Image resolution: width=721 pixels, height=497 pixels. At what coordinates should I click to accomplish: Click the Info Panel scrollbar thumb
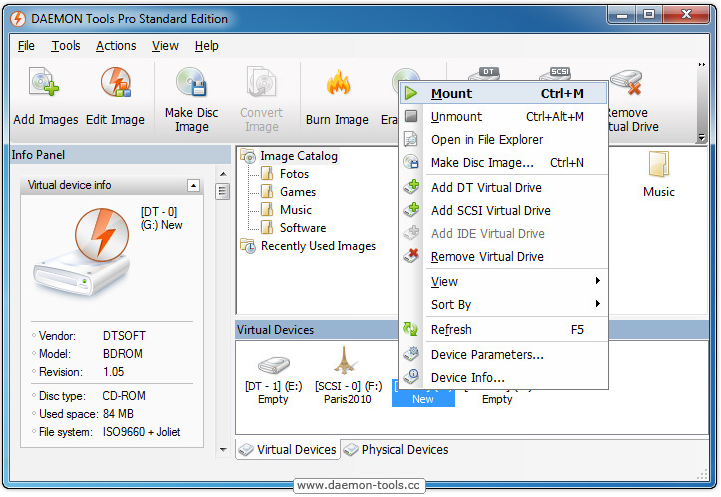223,191
